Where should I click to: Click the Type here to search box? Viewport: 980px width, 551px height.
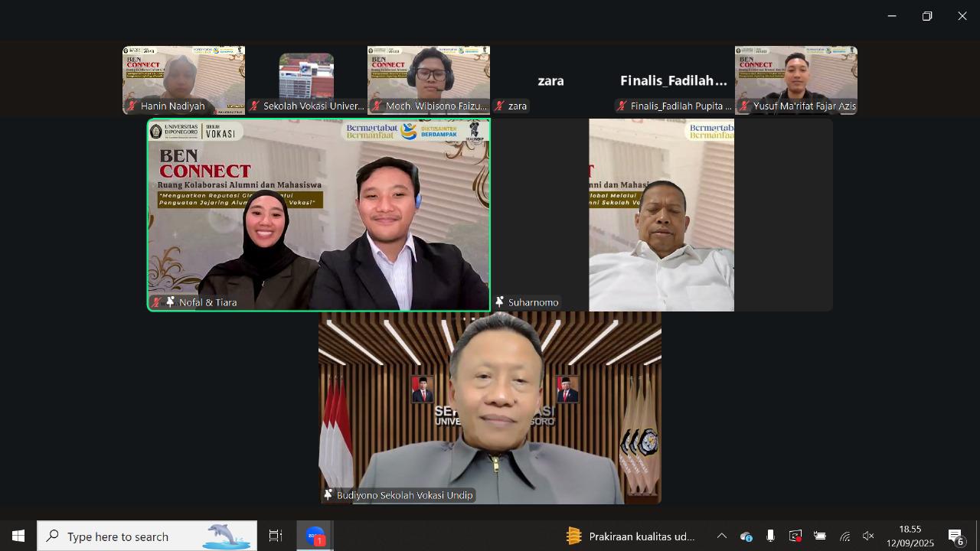(x=147, y=536)
